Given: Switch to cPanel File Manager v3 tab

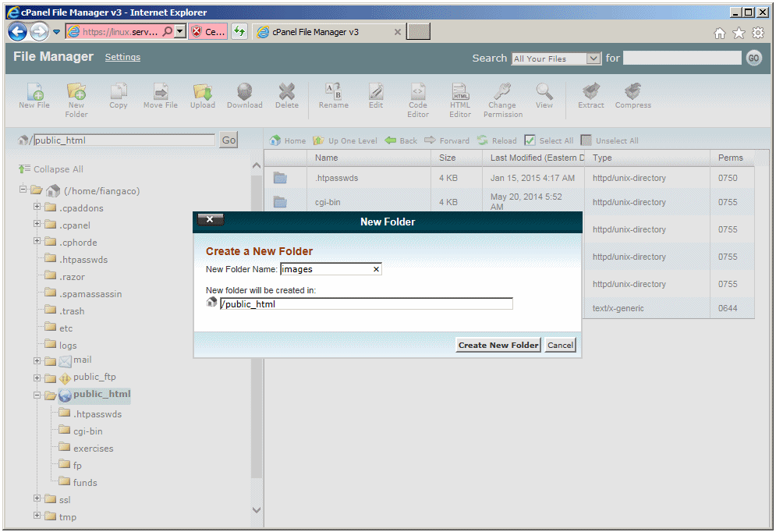Looking at the screenshot, I should pos(328,32).
